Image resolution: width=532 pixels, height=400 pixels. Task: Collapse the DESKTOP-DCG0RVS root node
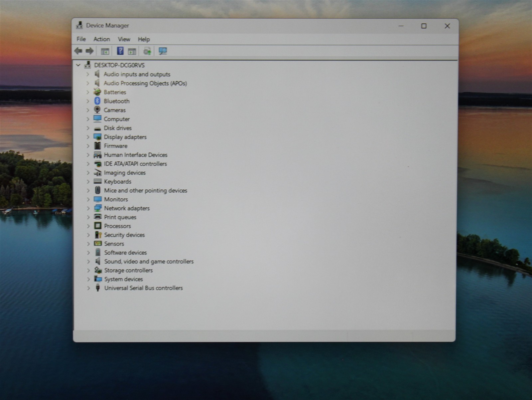[78, 65]
